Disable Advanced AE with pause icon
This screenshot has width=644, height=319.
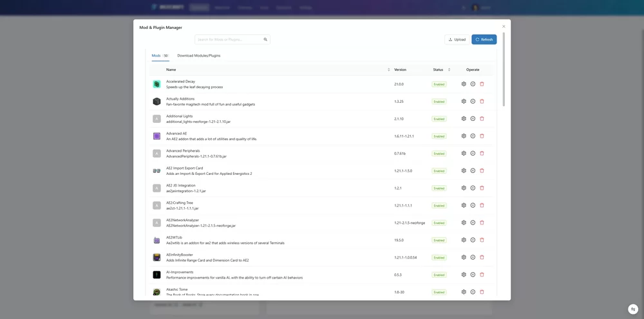[473, 136]
